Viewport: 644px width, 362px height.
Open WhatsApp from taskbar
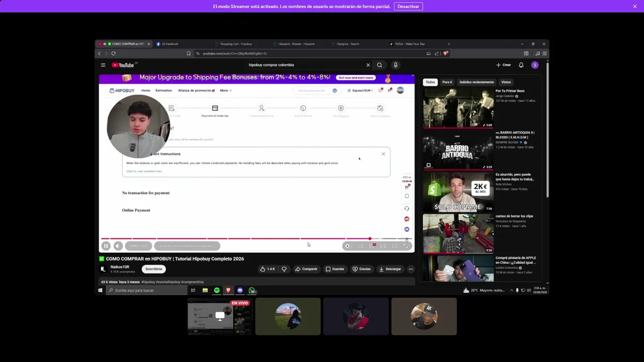pos(252,290)
